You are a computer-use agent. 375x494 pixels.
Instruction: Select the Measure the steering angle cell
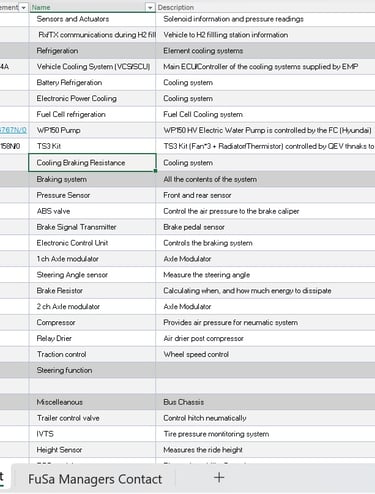265,275
